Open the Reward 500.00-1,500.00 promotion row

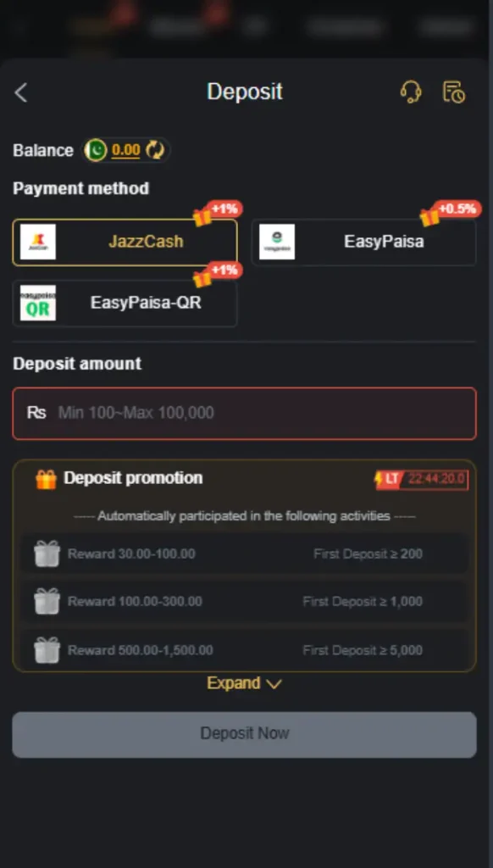(x=244, y=650)
